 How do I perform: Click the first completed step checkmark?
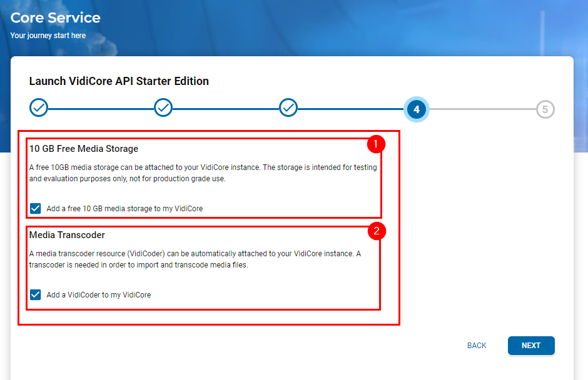coord(39,108)
